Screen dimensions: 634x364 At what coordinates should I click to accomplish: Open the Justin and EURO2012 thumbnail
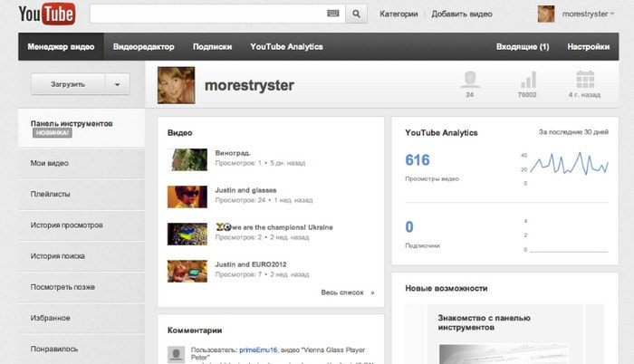187,271
